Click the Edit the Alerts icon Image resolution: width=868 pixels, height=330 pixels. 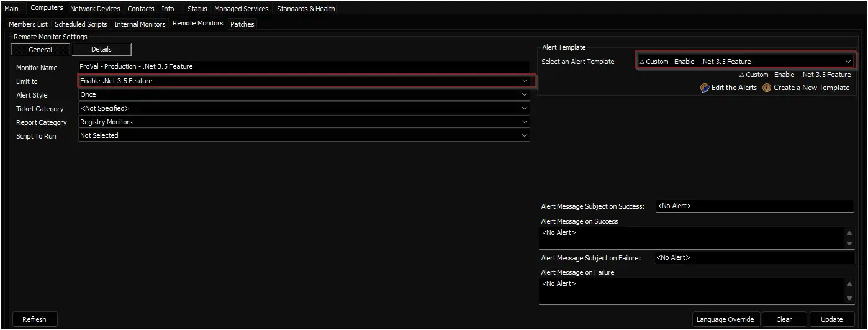[705, 88]
